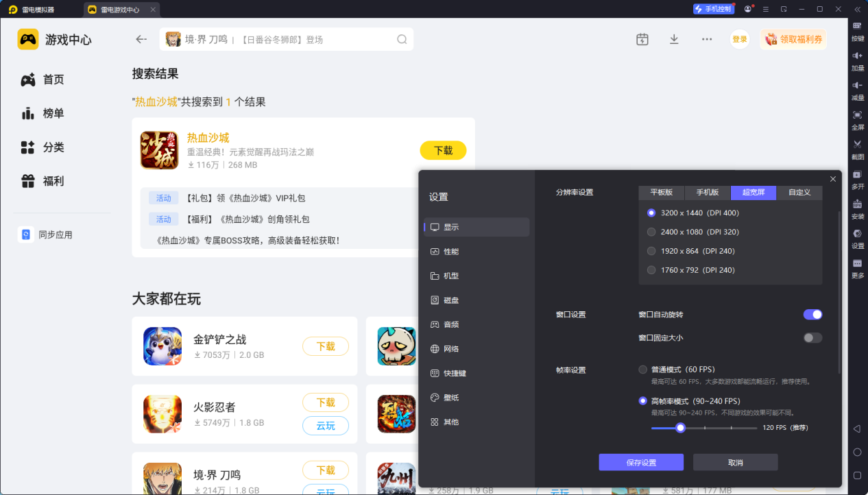
Task: Click the download manager arrow icon
Action: 674,39
